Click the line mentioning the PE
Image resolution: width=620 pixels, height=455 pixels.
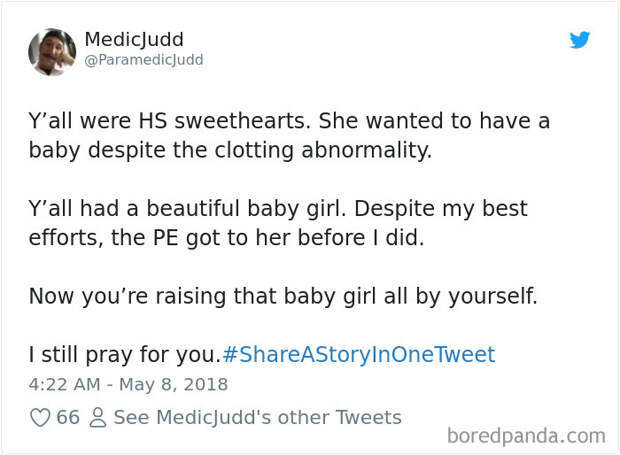pyautogui.click(x=226, y=238)
